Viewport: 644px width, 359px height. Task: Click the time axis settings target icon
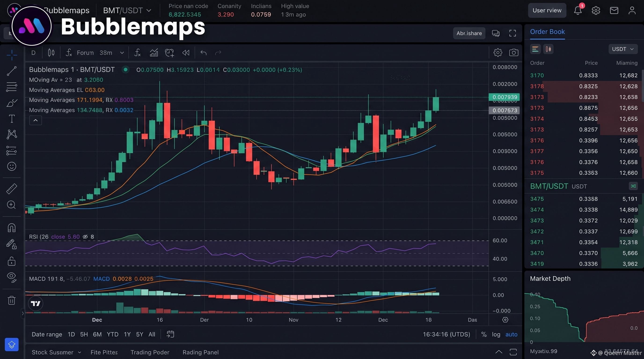(505, 320)
